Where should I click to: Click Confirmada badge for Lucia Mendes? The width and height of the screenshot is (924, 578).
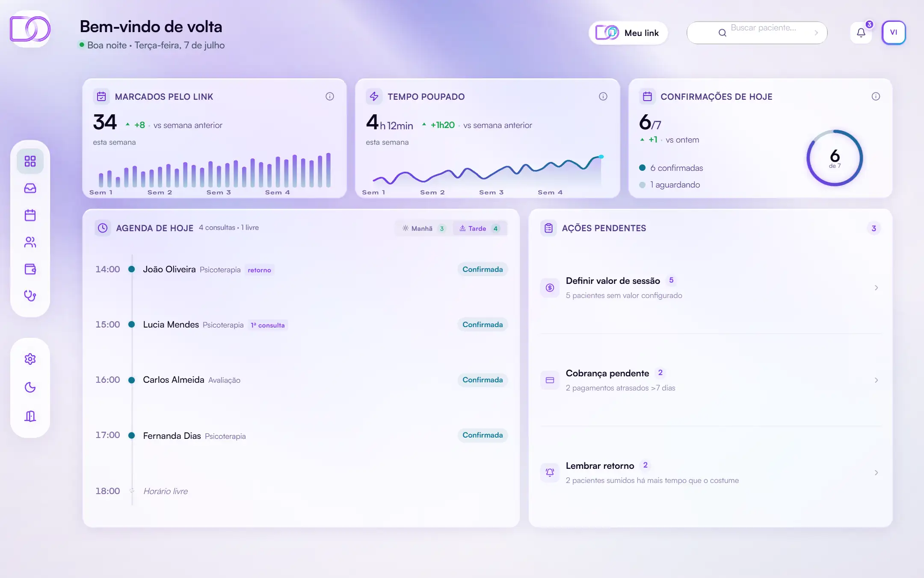[483, 325]
